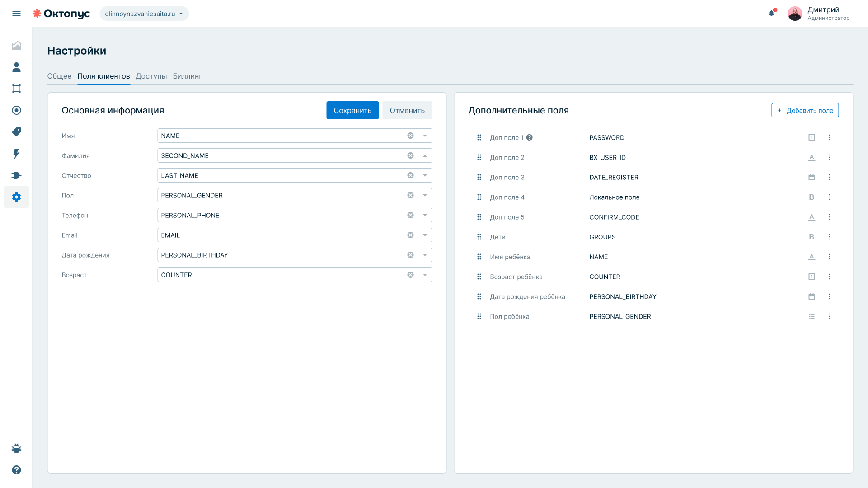Open the three-dot menu for Дети row
868x488 pixels.
(830, 237)
